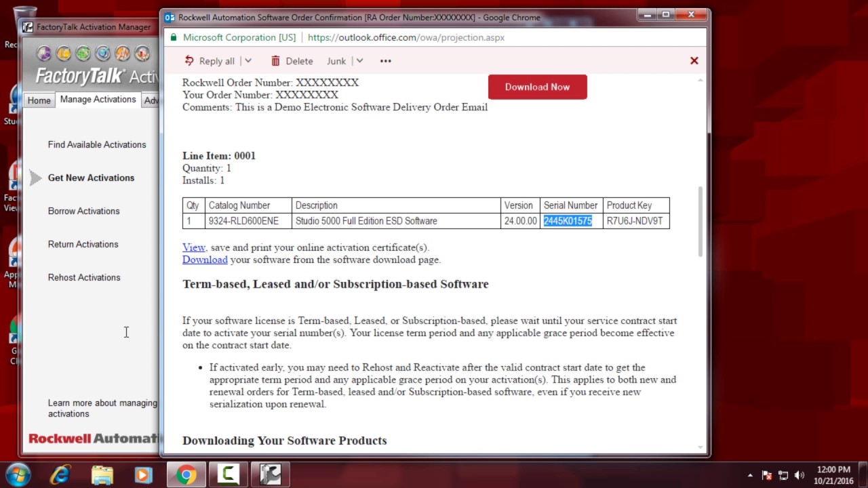This screenshot has width=868, height=488.
Task: Click the Term-based, Leased and/or Subscription-based heading
Action: click(x=336, y=284)
